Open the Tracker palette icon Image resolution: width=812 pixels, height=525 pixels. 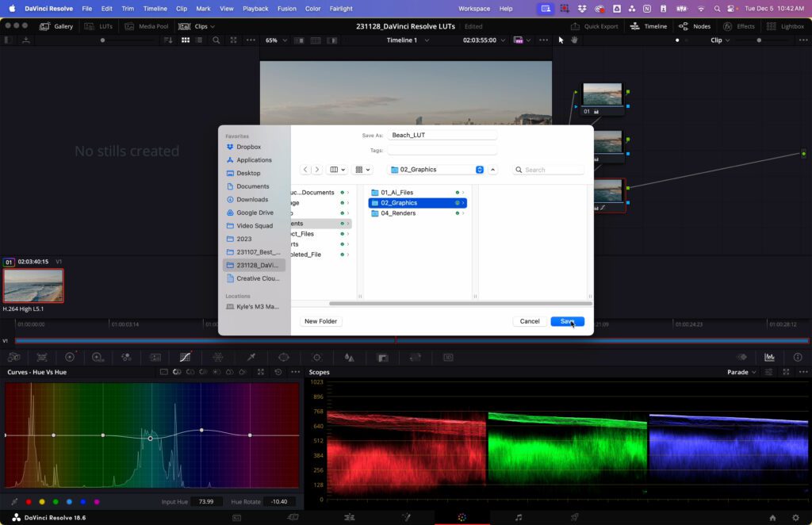tap(317, 357)
